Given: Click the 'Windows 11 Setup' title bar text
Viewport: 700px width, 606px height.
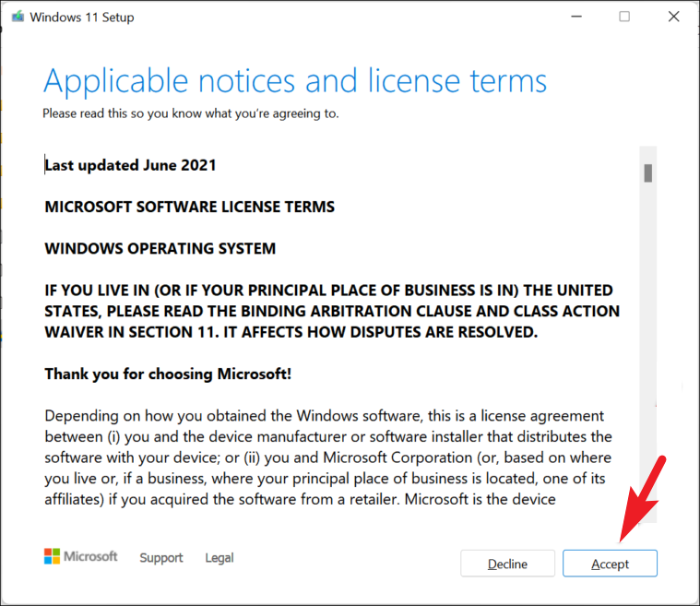Looking at the screenshot, I should [x=82, y=17].
